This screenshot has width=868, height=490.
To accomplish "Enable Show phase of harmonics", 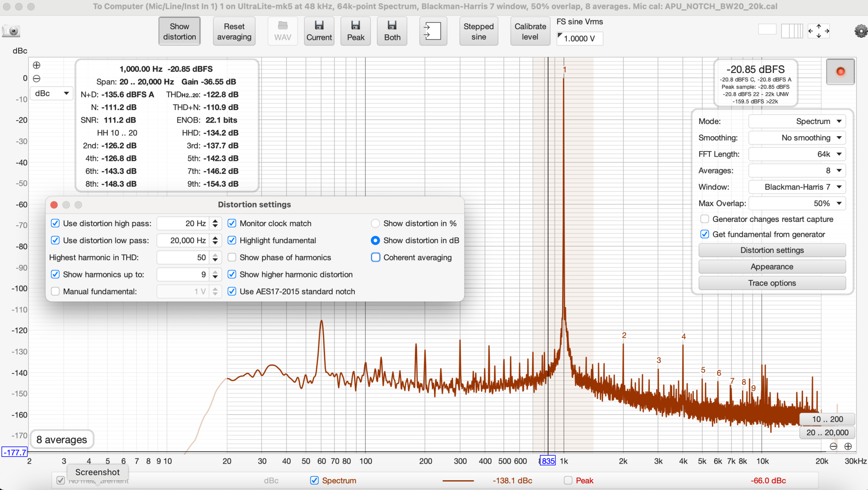I will pos(232,257).
